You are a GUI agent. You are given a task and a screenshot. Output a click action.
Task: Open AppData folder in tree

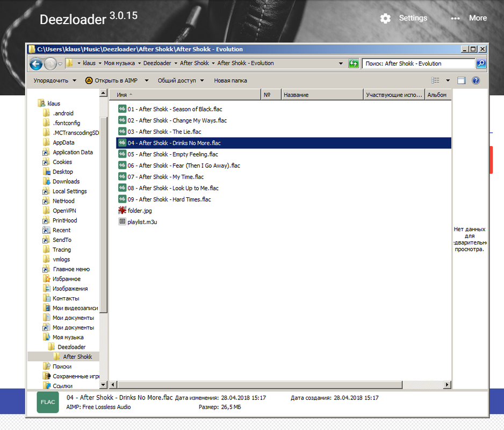click(58, 142)
